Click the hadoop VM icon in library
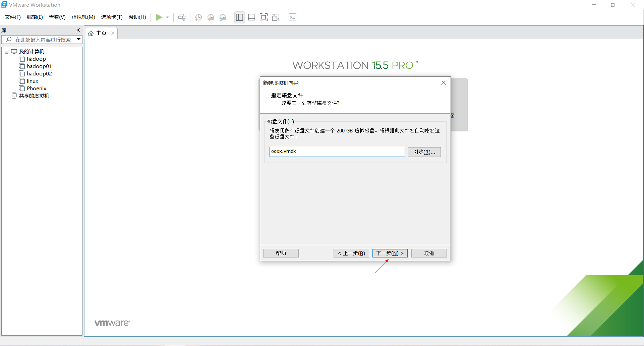This screenshot has width=644, height=346. pos(22,59)
